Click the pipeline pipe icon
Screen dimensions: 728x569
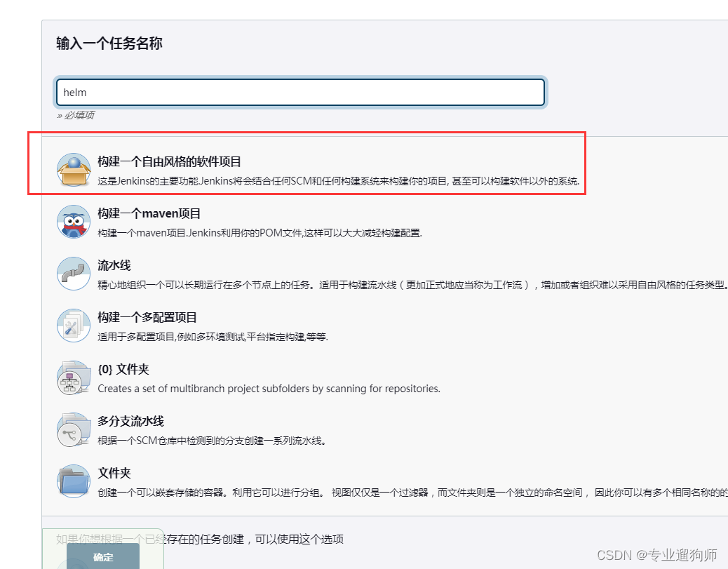pos(74,274)
